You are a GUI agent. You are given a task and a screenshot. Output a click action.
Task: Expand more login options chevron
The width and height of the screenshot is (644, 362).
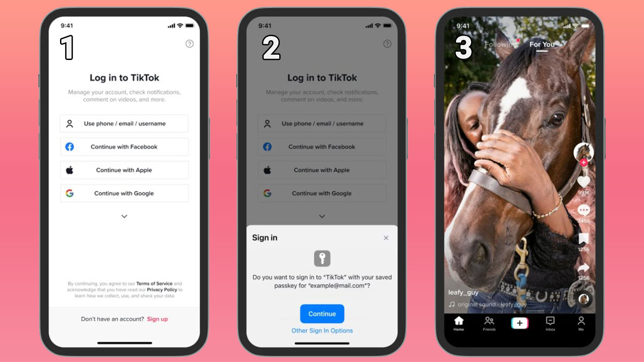click(124, 216)
